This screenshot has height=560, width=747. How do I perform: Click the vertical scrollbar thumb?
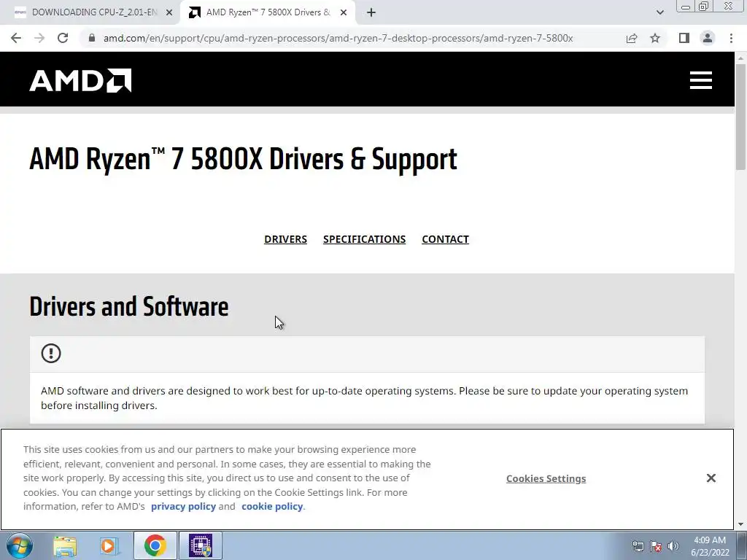coord(740,117)
